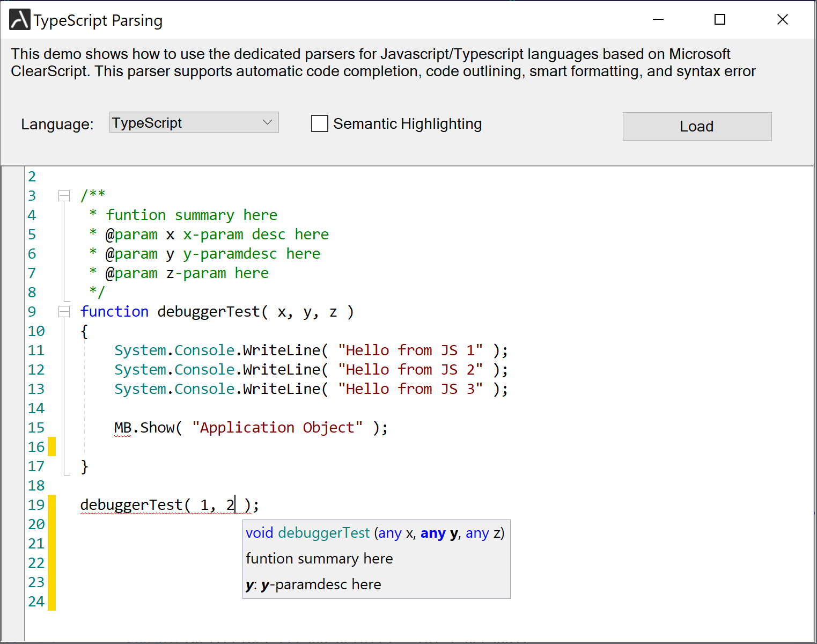Screen dimensions: 817x644
Task: Click the underlined MB identifier on line 15
Action: click(123, 428)
